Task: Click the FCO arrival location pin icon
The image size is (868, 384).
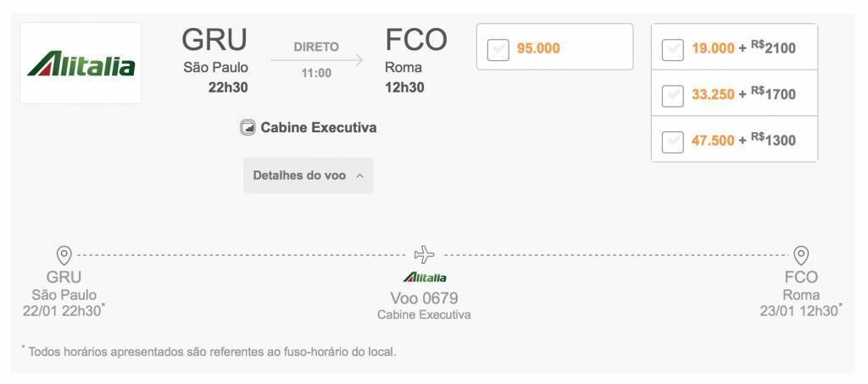Action: click(x=801, y=254)
